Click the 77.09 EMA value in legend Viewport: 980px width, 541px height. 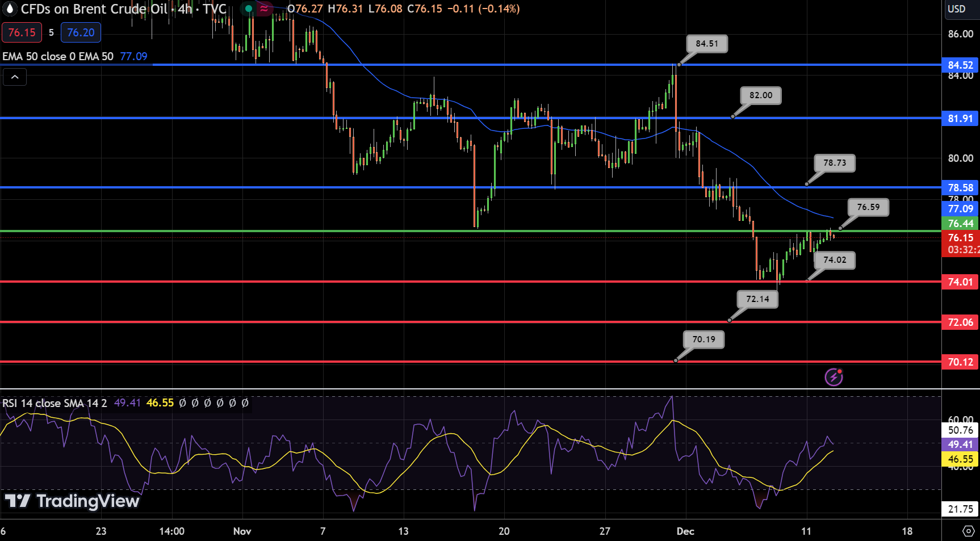point(133,56)
